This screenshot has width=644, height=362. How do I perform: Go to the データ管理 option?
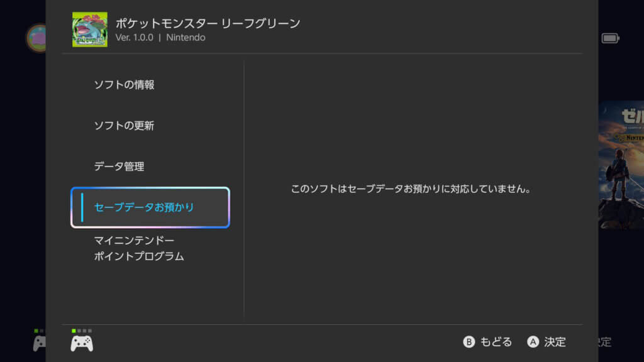click(x=119, y=167)
